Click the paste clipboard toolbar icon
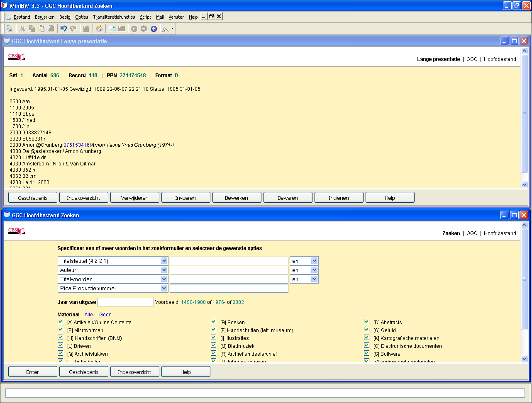This screenshot has width=532, height=403. coord(41,29)
